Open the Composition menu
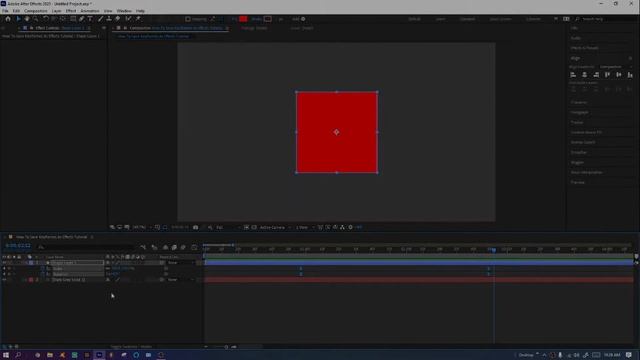The image size is (640, 360). point(36,11)
